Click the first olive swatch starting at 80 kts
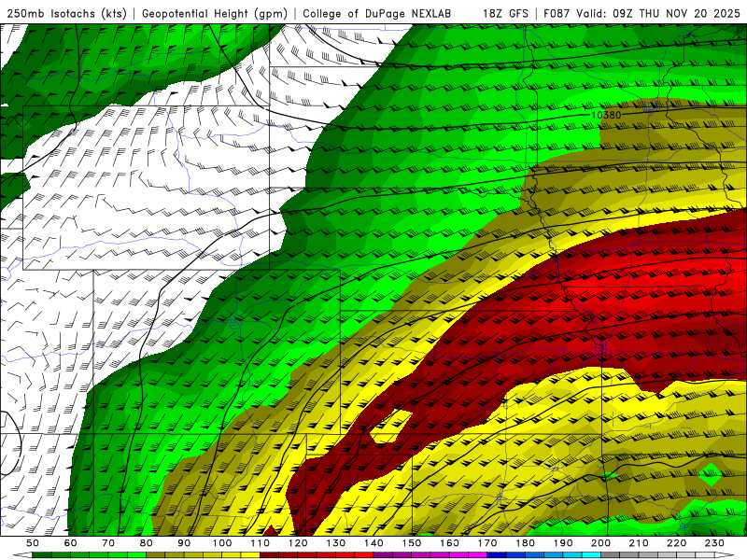747x560 pixels. click(x=156, y=555)
